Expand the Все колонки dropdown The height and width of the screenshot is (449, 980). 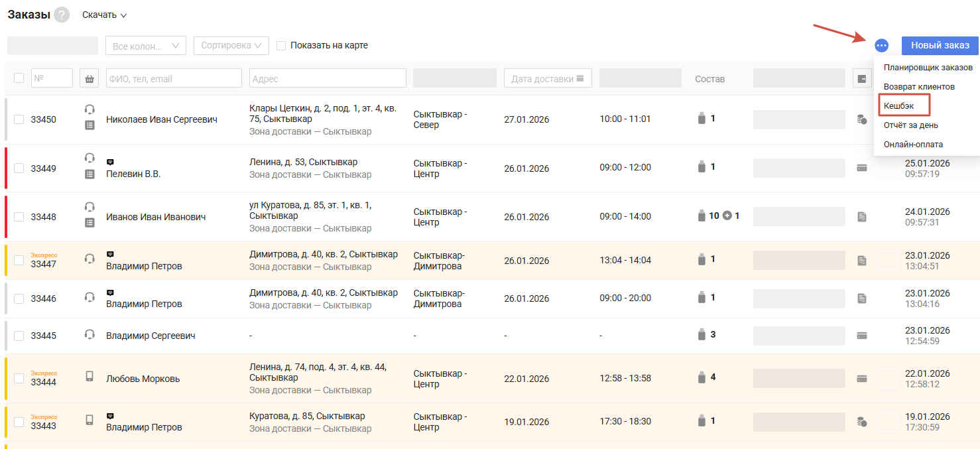[x=146, y=46]
